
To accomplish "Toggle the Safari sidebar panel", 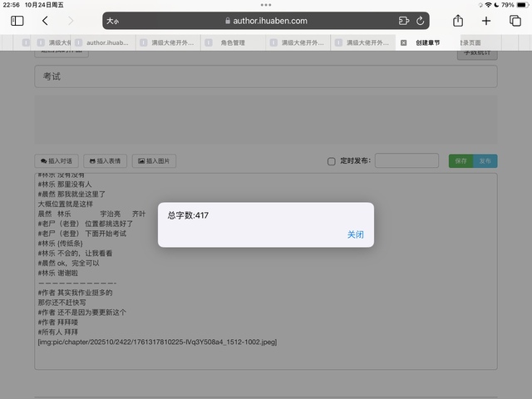I will pyautogui.click(x=17, y=21).
